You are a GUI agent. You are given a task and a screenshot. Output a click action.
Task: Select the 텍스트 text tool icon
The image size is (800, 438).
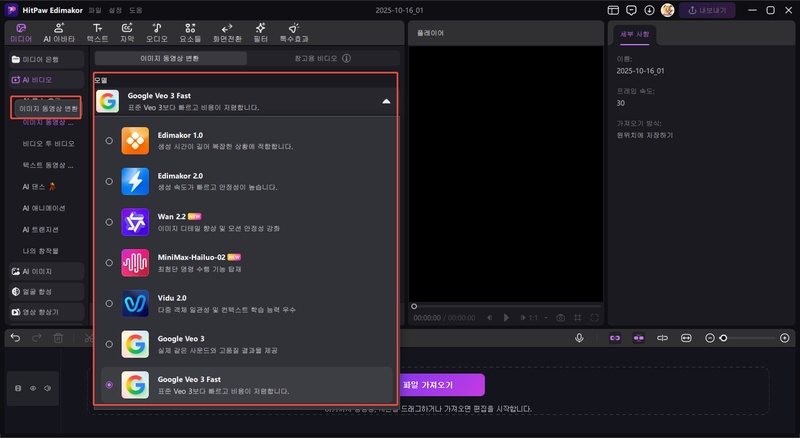tap(97, 32)
